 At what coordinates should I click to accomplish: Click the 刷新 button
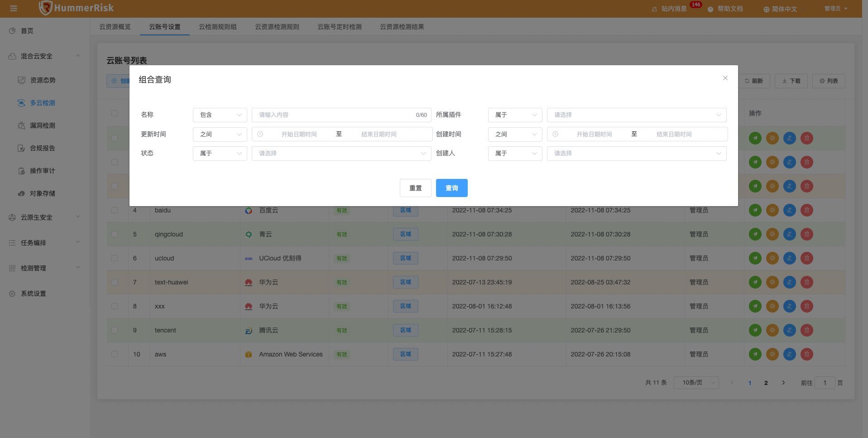[754, 81]
